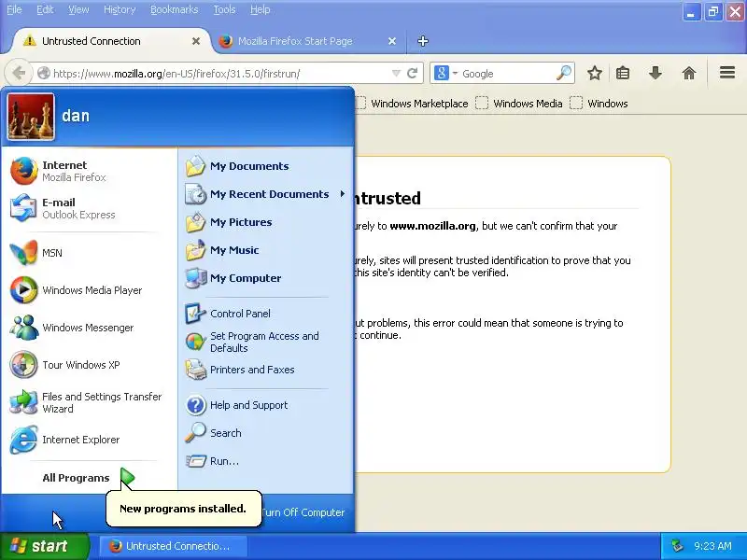Open Set Program Access and Defaults

click(266, 342)
